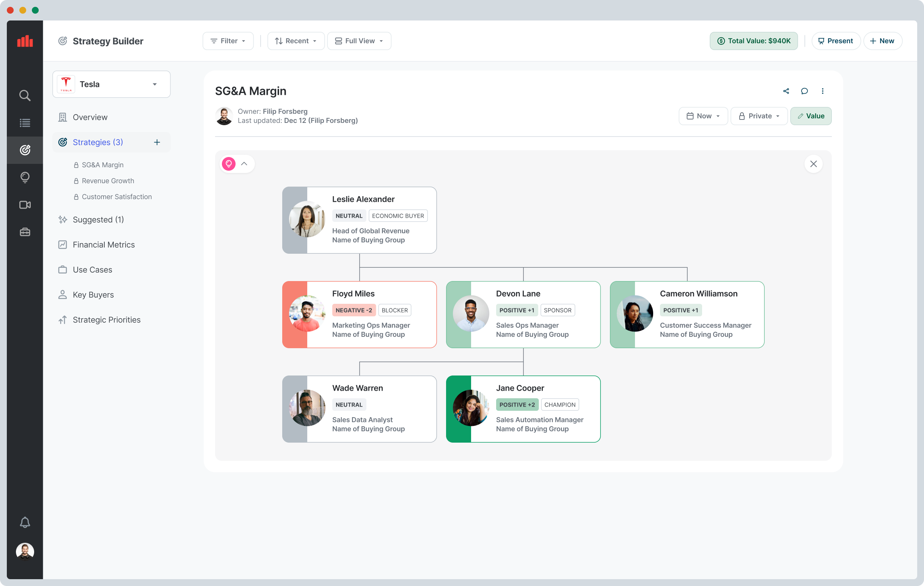Click the Present button

tap(835, 41)
